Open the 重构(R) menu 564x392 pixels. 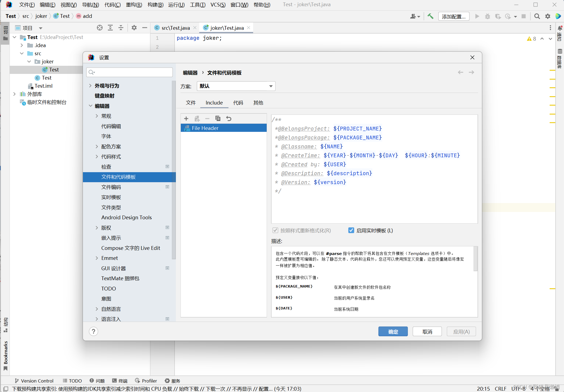point(134,5)
